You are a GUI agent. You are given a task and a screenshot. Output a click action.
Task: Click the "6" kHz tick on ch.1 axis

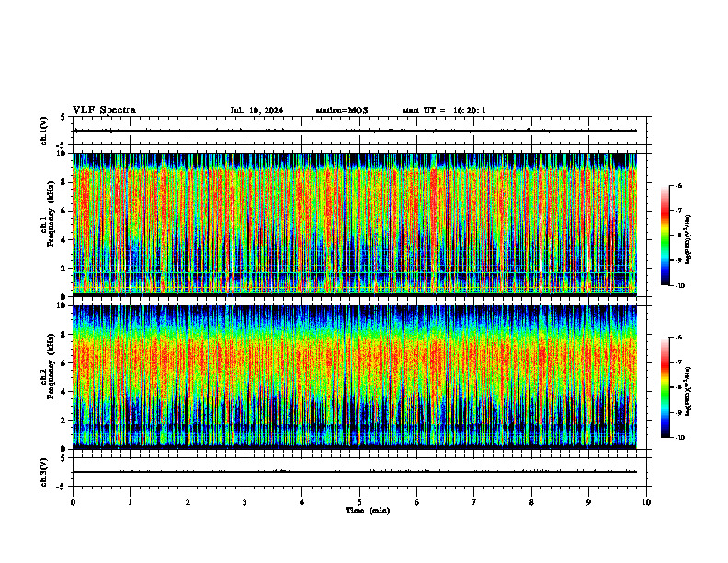pos(64,211)
